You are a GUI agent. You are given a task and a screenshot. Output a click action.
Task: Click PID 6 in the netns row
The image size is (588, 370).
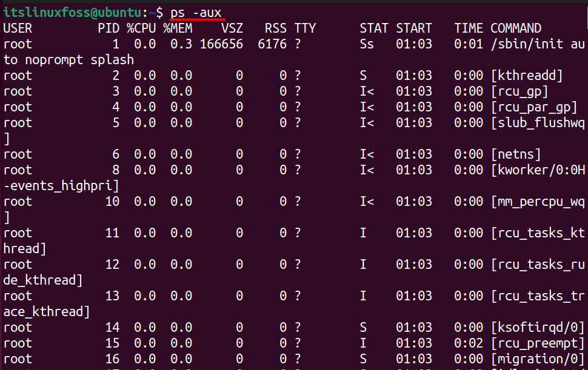(116, 154)
